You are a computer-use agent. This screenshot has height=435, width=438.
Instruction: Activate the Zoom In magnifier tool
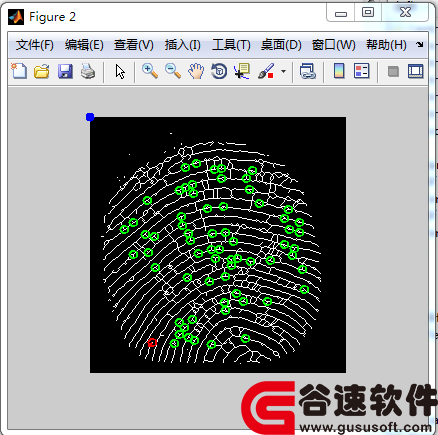(x=150, y=71)
